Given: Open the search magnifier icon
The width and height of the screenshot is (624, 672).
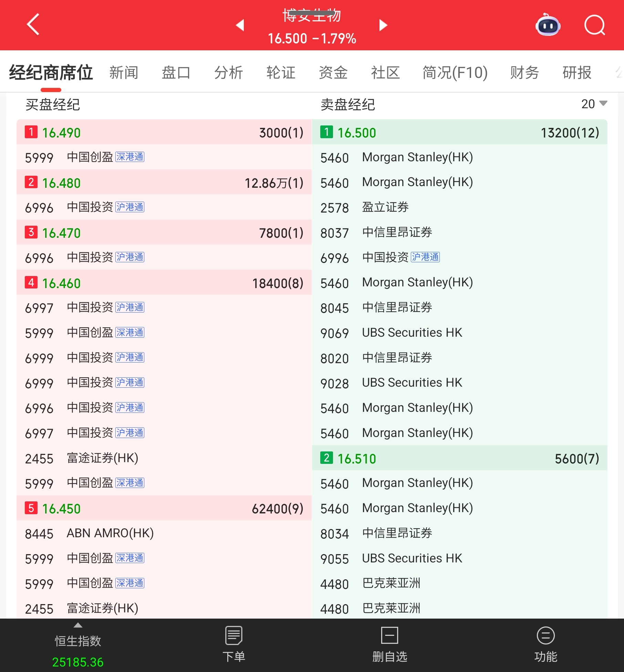Looking at the screenshot, I should 595,25.
